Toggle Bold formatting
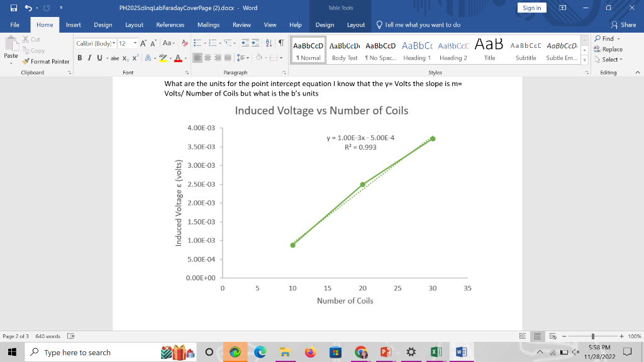Image resolution: width=644 pixels, height=362 pixels. 79,58
